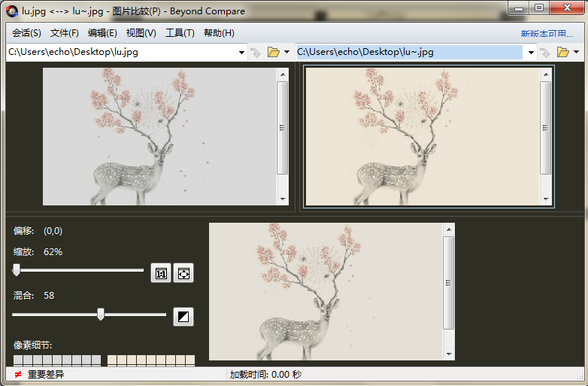
Task: Open the 工具(T) menu
Action: point(180,33)
